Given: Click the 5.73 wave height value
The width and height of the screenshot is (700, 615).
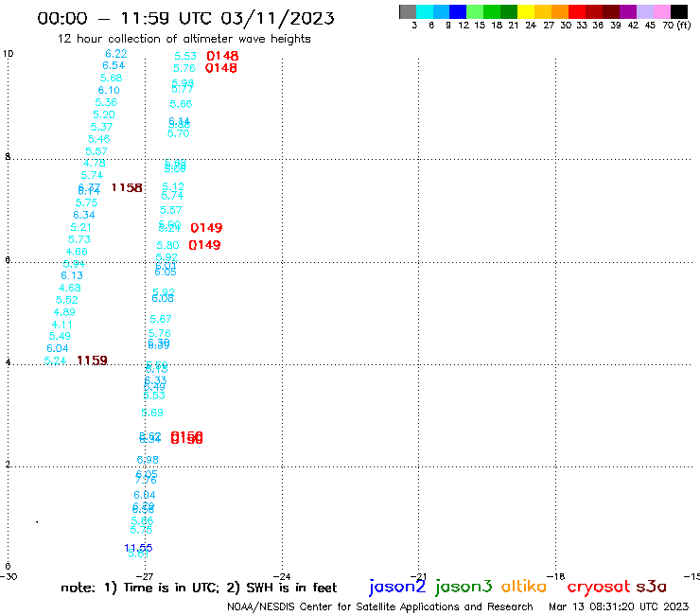Looking at the screenshot, I should [79, 239].
